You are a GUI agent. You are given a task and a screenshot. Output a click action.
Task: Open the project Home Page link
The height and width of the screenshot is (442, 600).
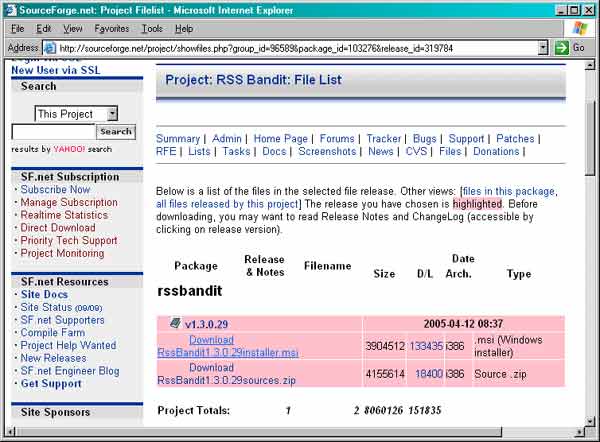click(x=280, y=139)
